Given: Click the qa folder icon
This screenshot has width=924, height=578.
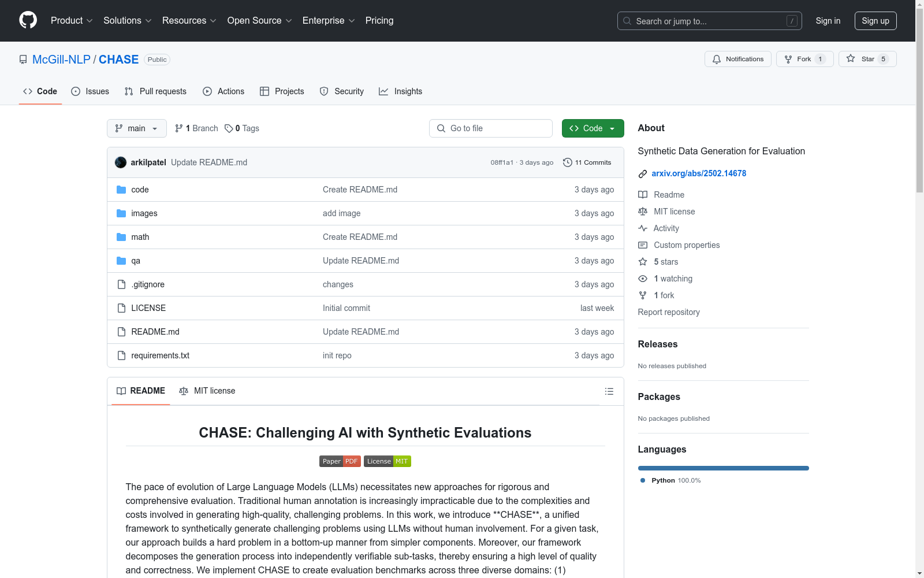Looking at the screenshot, I should (121, 261).
